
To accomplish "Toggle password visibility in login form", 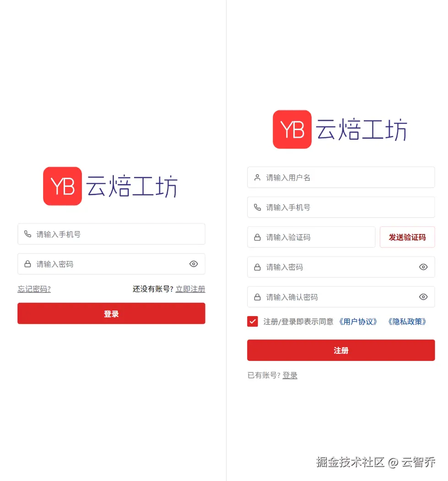I will (194, 264).
